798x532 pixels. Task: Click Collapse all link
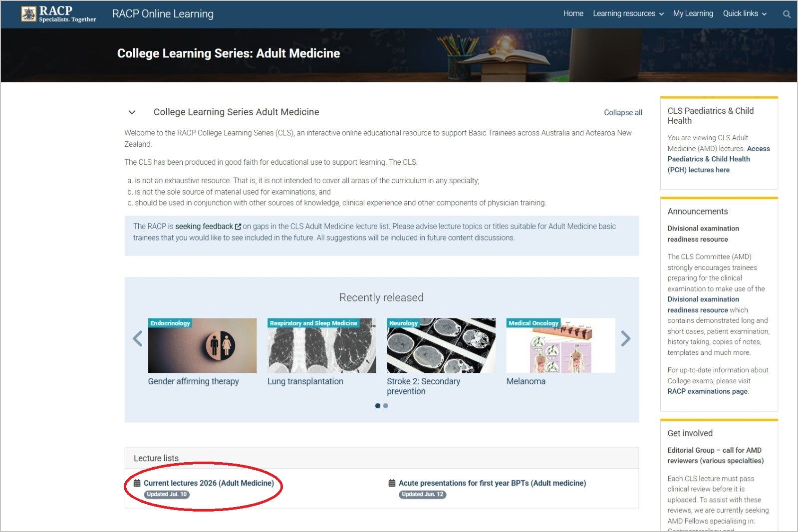pyautogui.click(x=623, y=113)
